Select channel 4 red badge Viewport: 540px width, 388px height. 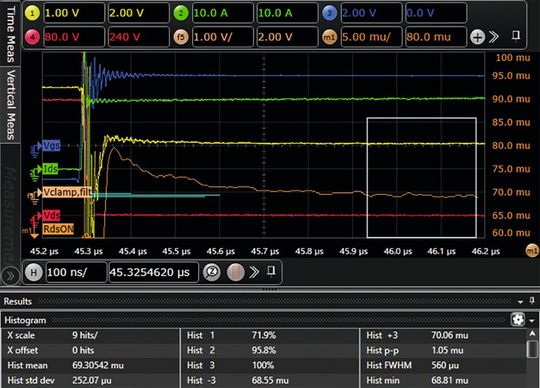pos(32,37)
